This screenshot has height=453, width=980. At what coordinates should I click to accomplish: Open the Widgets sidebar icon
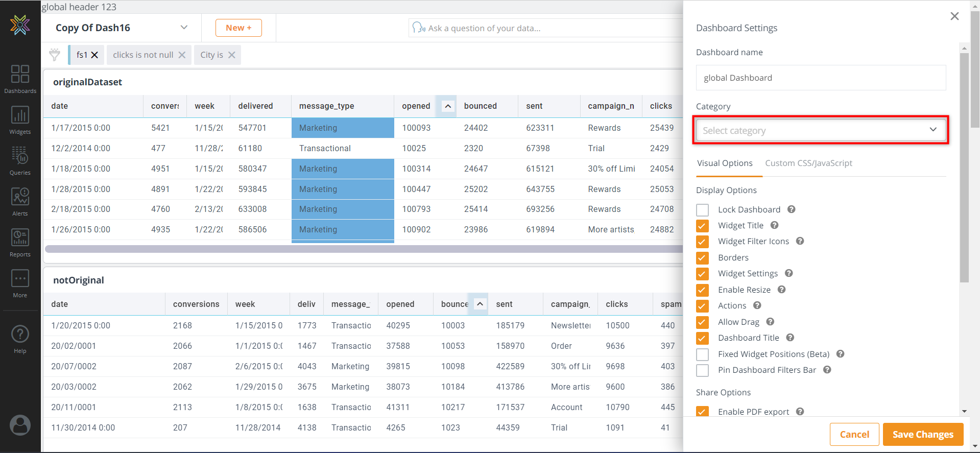click(20, 120)
